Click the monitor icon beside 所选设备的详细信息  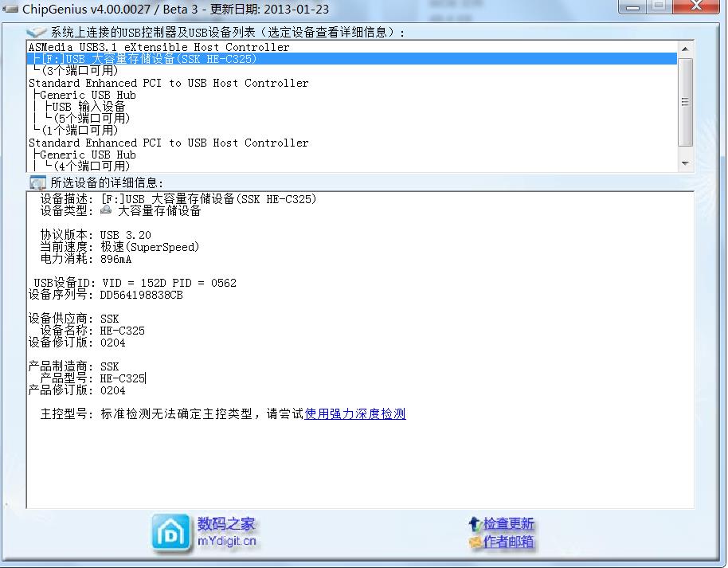point(37,182)
